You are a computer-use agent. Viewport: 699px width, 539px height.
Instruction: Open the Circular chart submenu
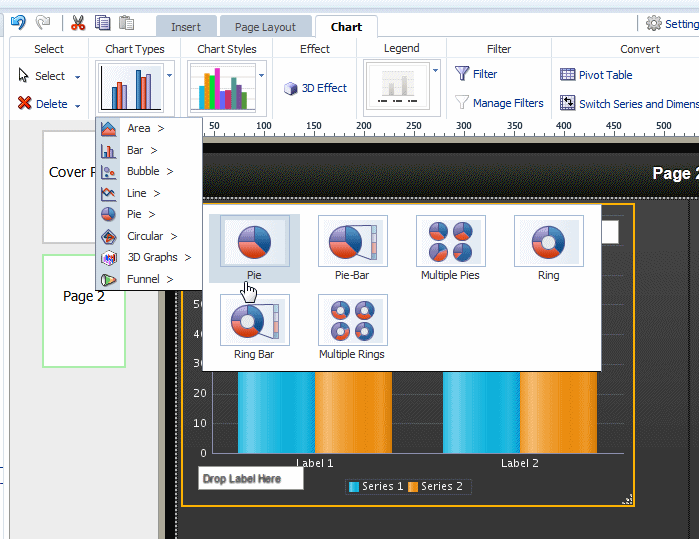click(148, 236)
